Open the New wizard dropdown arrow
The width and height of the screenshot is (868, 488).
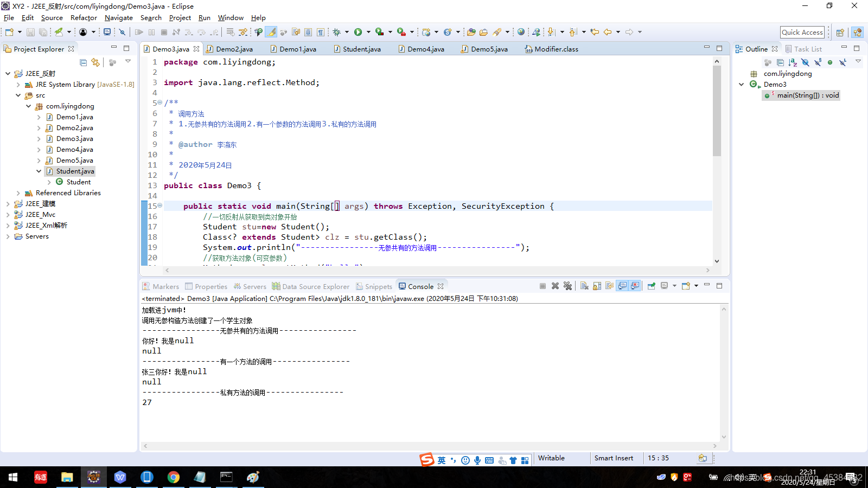20,32
